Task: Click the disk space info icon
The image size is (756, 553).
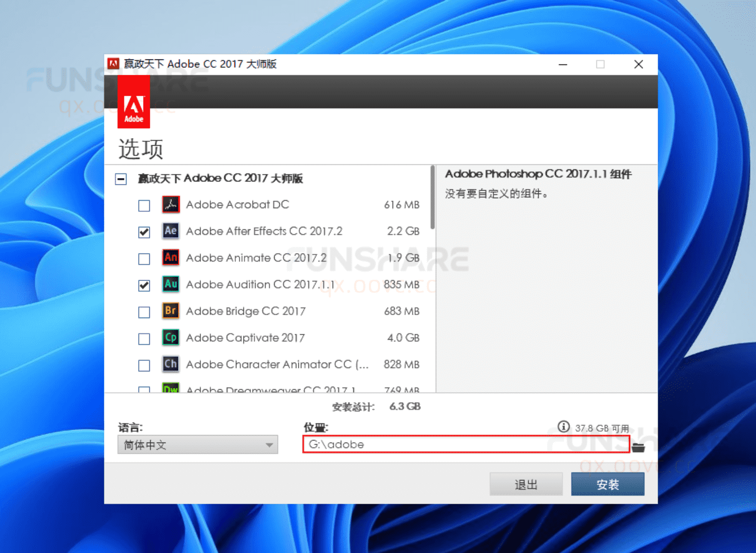Action: [563, 427]
